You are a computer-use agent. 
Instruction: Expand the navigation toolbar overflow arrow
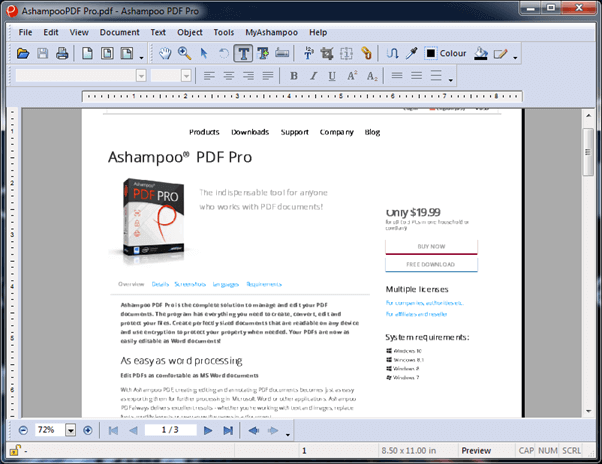coord(288,435)
